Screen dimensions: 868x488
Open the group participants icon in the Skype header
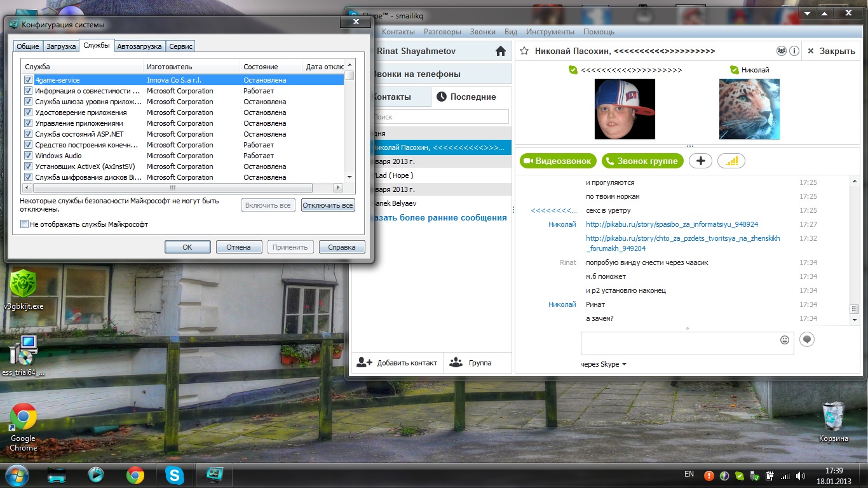(782, 51)
